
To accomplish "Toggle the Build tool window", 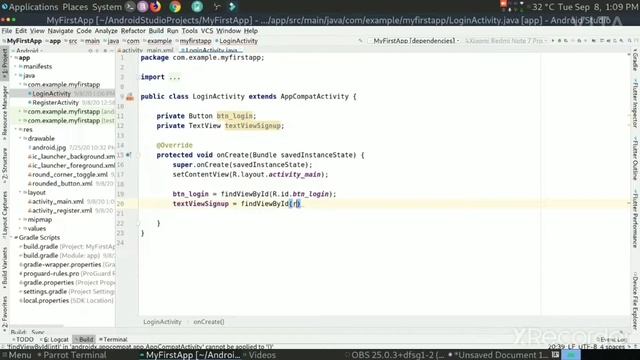I will click(84, 340).
